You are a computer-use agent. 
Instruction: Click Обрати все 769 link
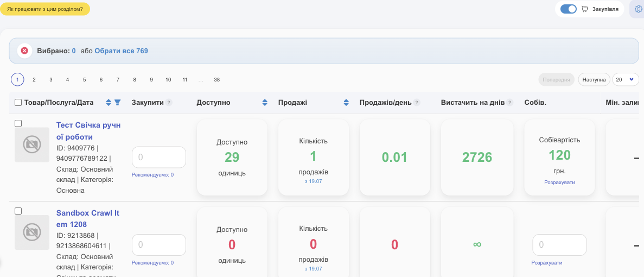pos(121,51)
